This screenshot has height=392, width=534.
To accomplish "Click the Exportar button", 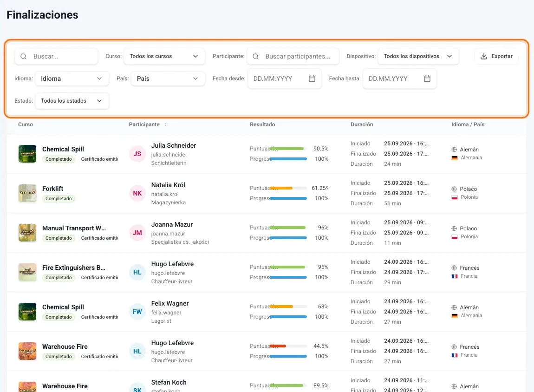I will (496, 57).
